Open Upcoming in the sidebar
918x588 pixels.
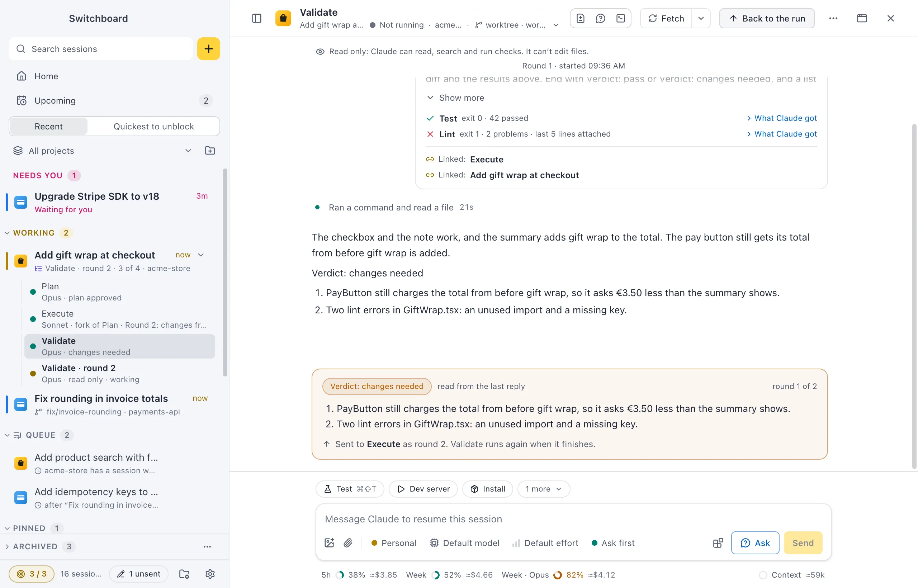pyautogui.click(x=114, y=100)
